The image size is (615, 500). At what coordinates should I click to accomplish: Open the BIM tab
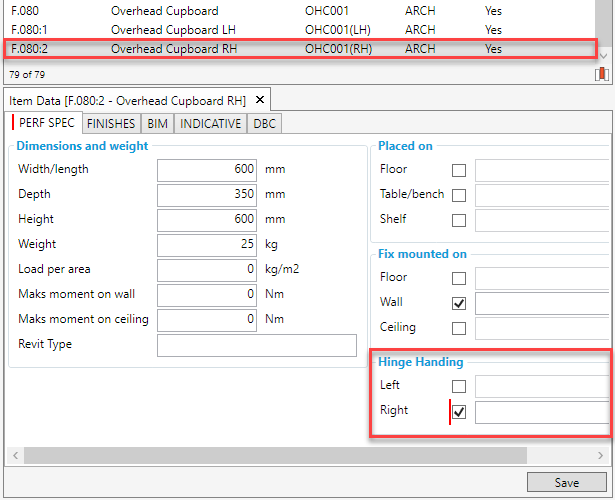159,124
